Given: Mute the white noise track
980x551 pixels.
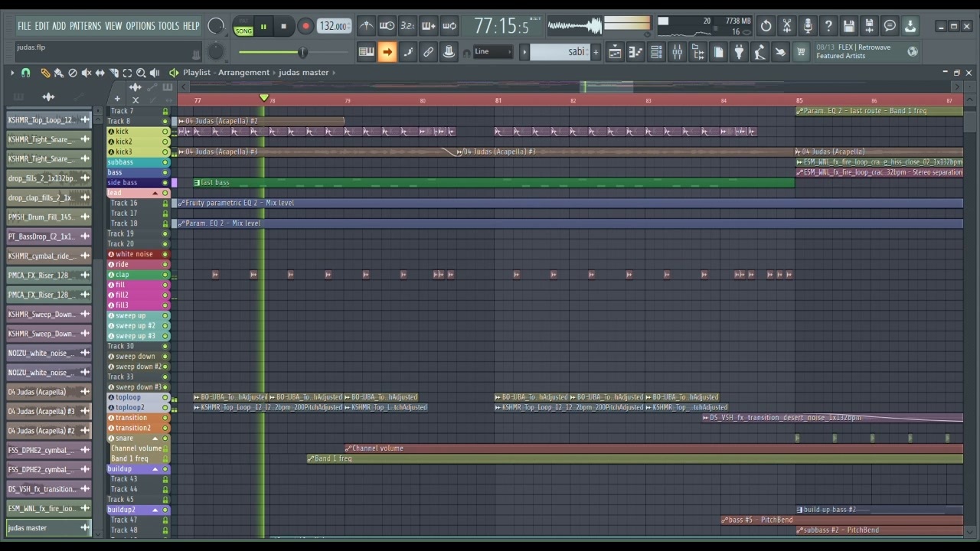Looking at the screenshot, I should click(x=165, y=254).
